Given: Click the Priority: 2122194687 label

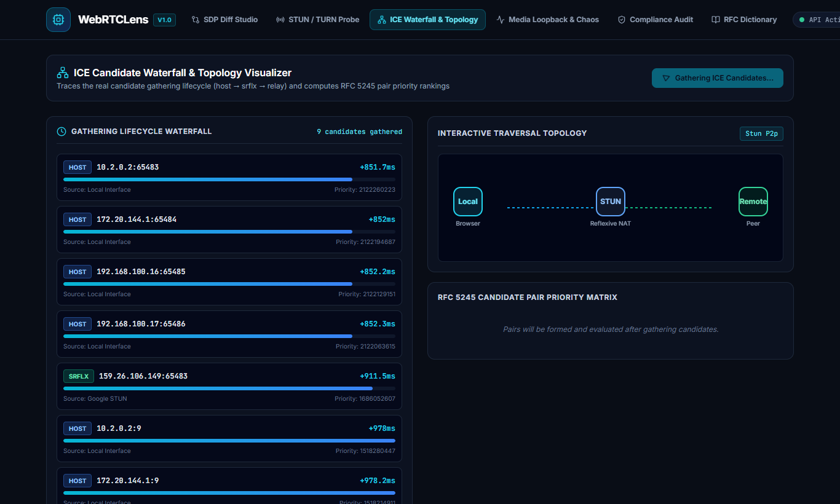Looking at the screenshot, I should coord(365,242).
